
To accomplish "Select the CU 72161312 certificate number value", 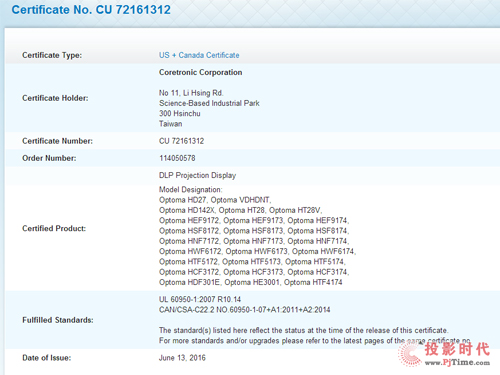I will click(x=181, y=141).
